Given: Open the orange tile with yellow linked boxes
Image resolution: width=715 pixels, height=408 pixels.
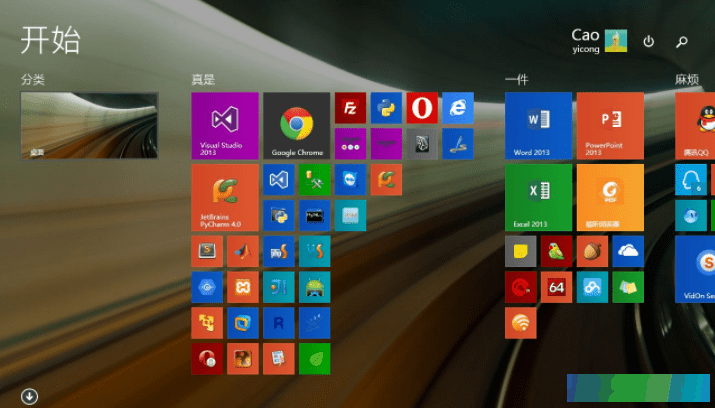Looking at the screenshot, I should (x=207, y=323).
